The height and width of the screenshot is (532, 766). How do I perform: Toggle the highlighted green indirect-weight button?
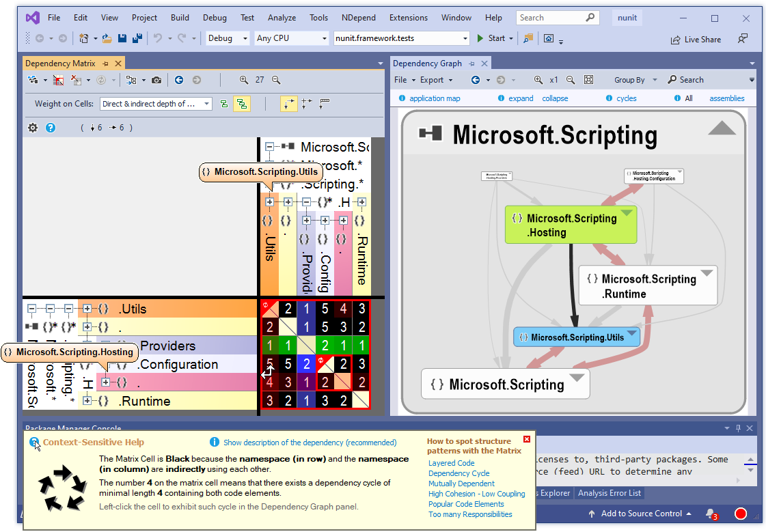tap(242, 104)
